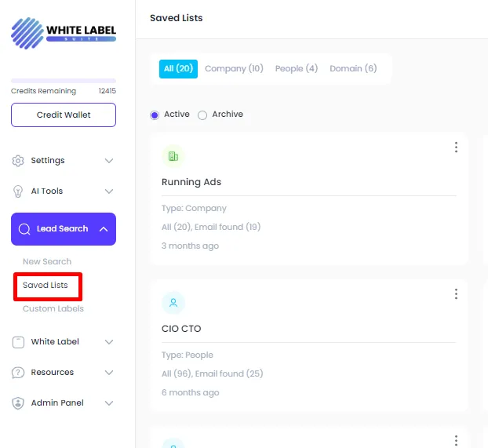Click the Saved Lists page heading
This screenshot has width=488, height=448.
177,18
